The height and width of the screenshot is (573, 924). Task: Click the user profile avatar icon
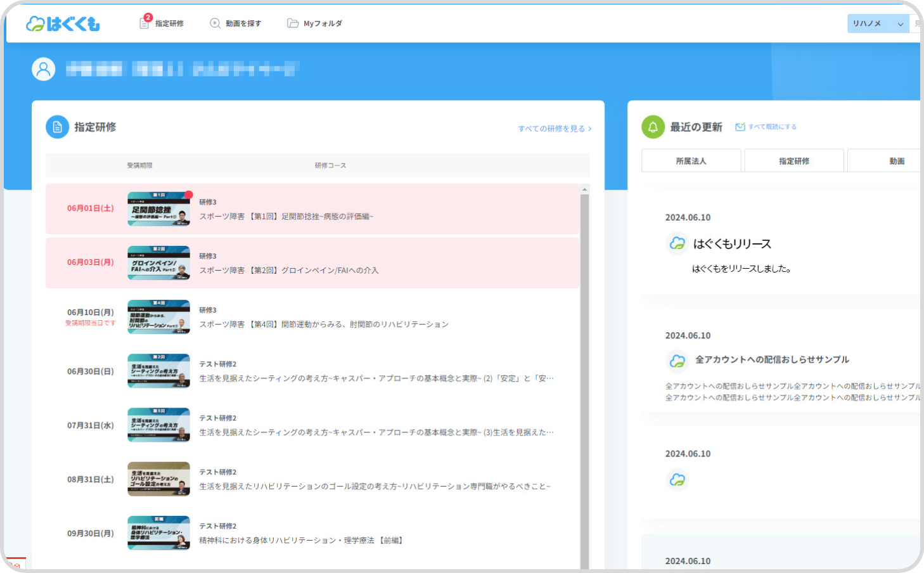click(44, 69)
